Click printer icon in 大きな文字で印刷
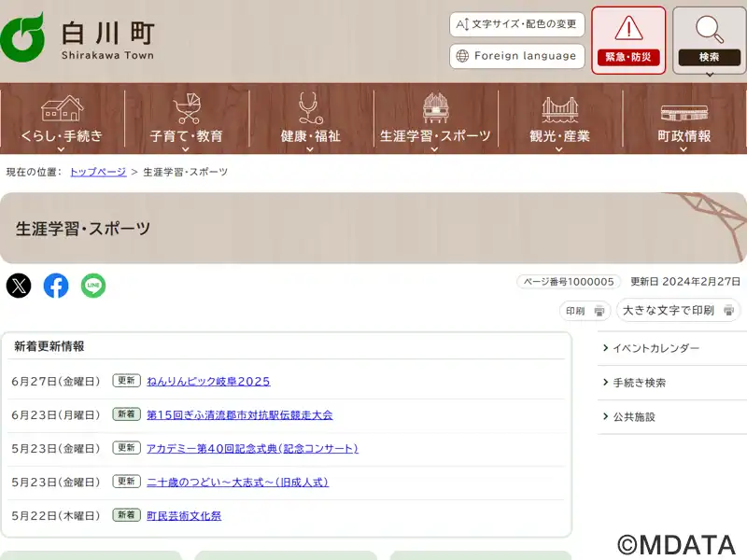The image size is (747, 560). coord(729,311)
